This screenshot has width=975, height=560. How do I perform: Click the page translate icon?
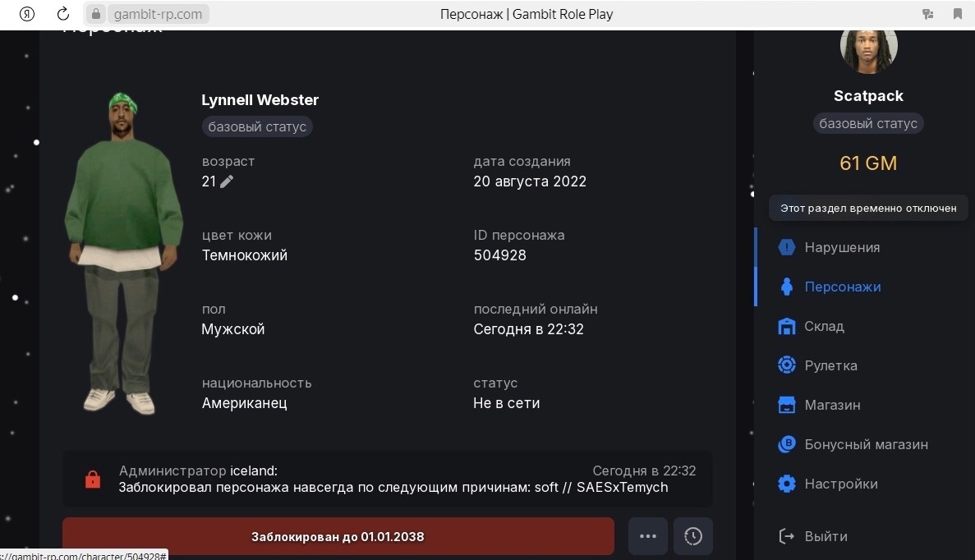click(928, 14)
